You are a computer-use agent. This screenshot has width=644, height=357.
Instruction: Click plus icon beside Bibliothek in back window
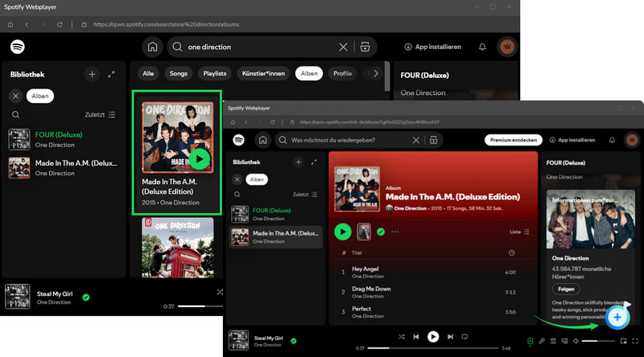pos(92,74)
